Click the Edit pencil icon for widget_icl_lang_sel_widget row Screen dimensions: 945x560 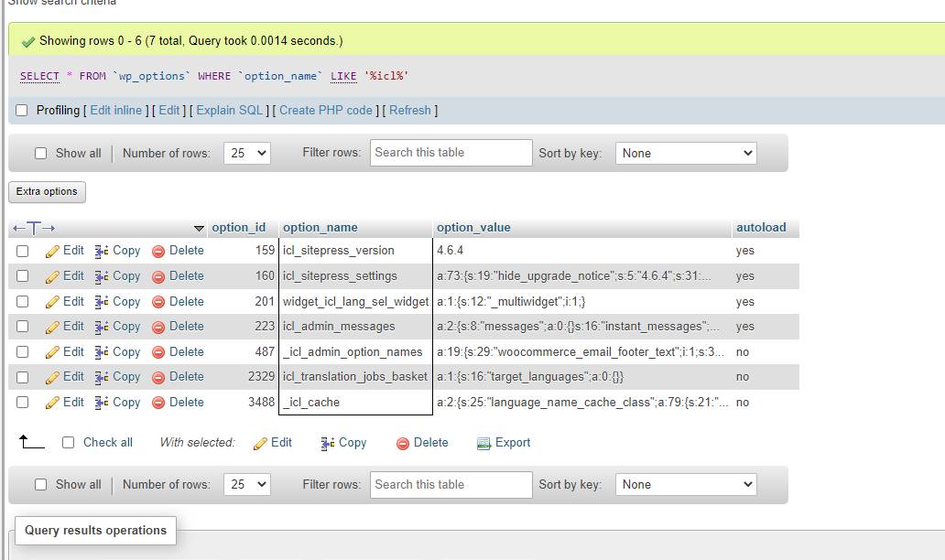(52, 302)
